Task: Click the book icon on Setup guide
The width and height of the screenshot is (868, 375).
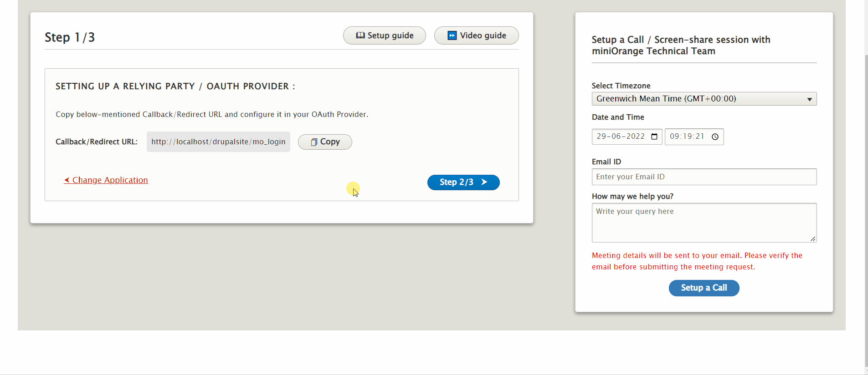Action: click(360, 35)
